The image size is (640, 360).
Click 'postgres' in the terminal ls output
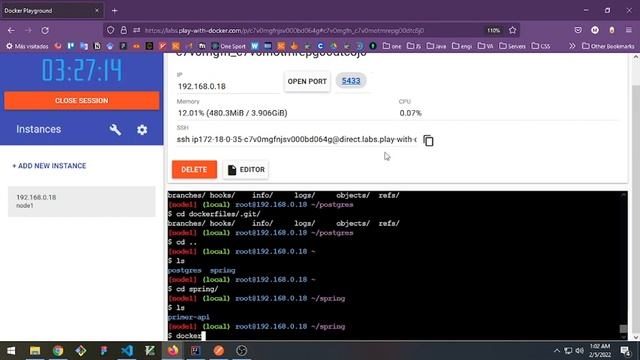(x=184, y=270)
